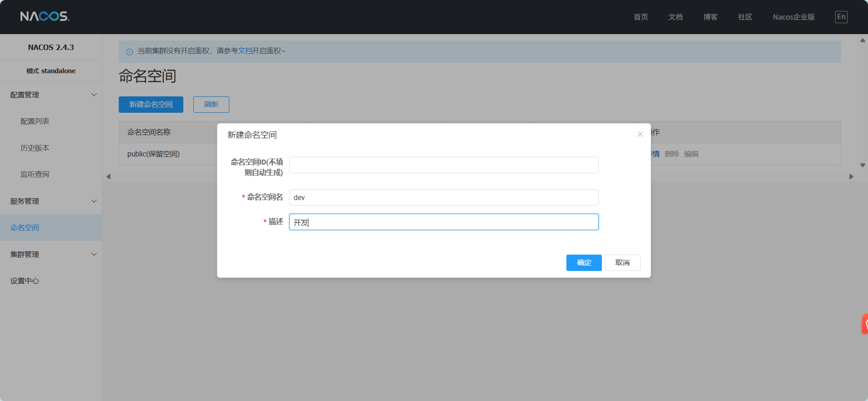868x401 pixels.
Task: Click the scroll down arrow at right side
Action: (x=863, y=165)
